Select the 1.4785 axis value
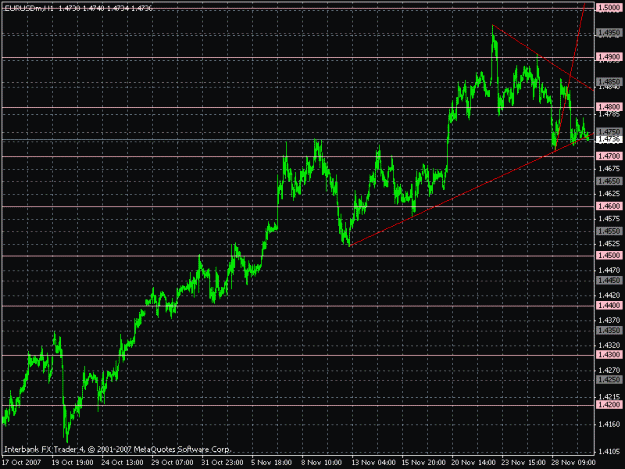 click(609, 115)
